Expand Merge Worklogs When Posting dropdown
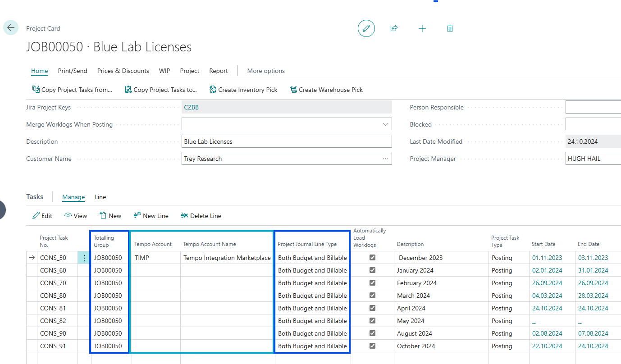621x364 pixels. click(x=385, y=124)
